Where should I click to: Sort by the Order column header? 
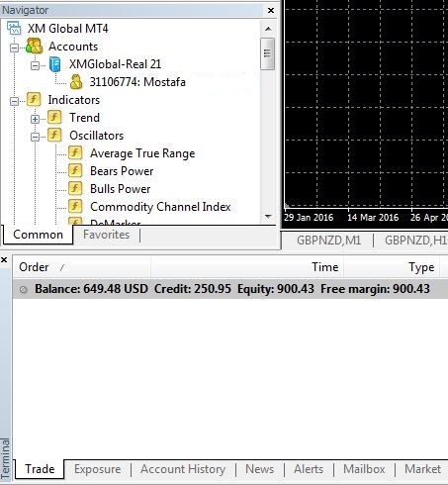pyautogui.click(x=34, y=267)
